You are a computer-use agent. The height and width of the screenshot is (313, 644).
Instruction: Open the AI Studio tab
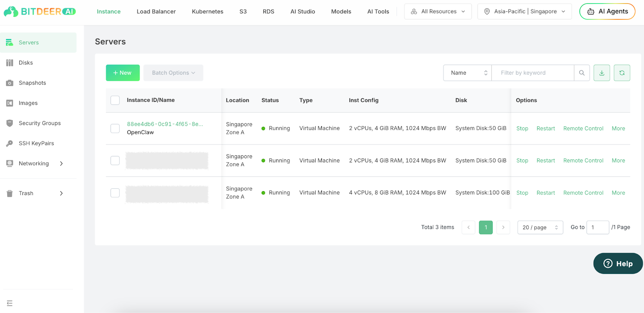pos(303,12)
